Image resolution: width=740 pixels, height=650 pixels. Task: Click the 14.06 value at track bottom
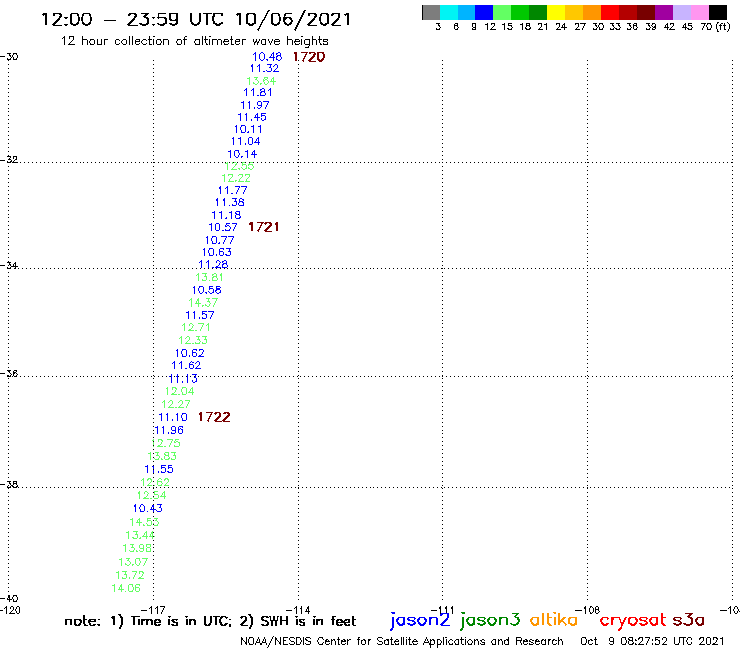tap(126, 589)
